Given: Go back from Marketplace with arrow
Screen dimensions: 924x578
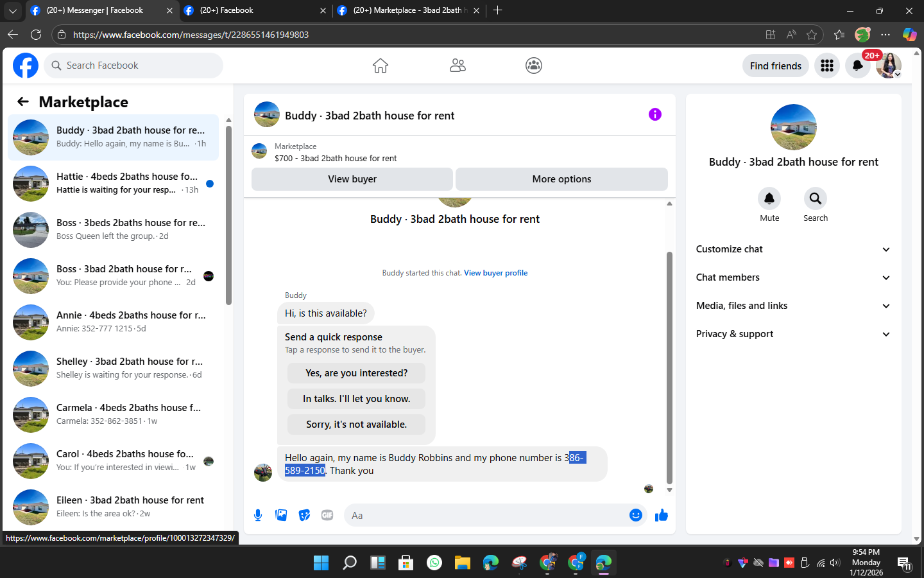Looking at the screenshot, I should (x=23, y=101).
